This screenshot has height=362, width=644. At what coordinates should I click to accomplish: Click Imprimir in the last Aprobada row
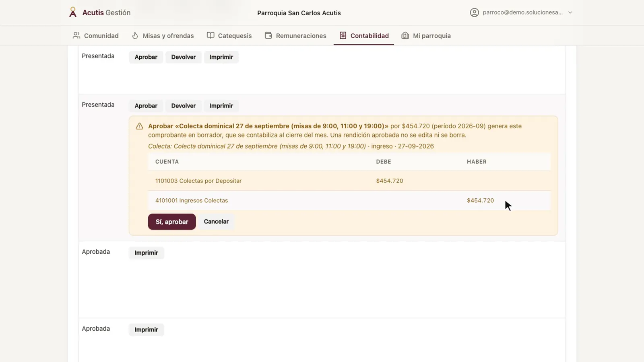pyautogui.click(x=147, y=330)
